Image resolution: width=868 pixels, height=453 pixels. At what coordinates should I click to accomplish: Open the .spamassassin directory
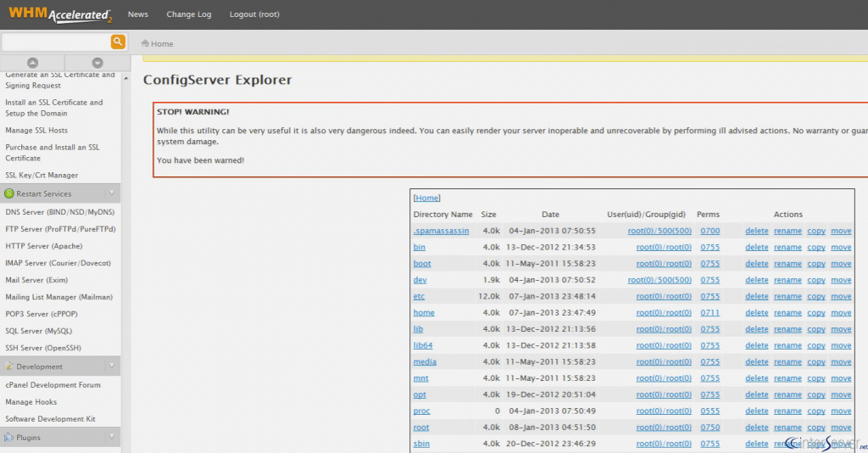coord(441,231)
